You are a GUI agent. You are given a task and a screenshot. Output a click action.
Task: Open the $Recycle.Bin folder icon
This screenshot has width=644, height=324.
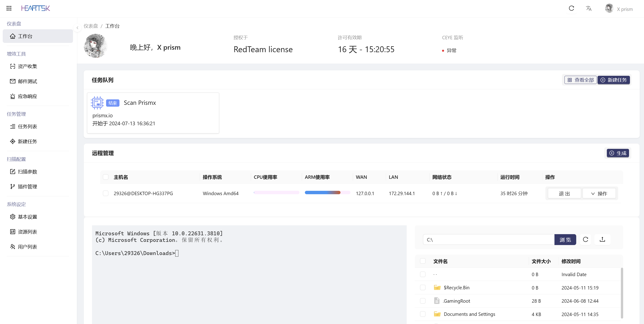tap(437, 287)
